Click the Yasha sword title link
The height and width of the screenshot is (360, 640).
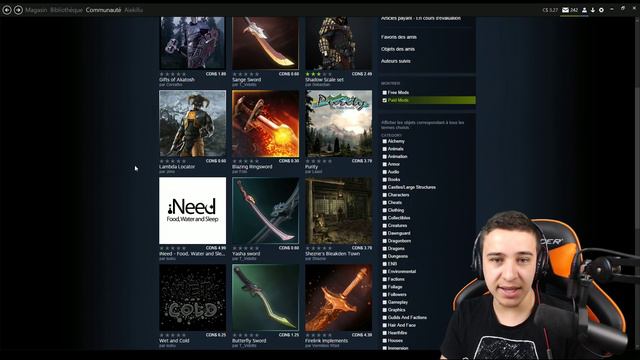(246, 254)
